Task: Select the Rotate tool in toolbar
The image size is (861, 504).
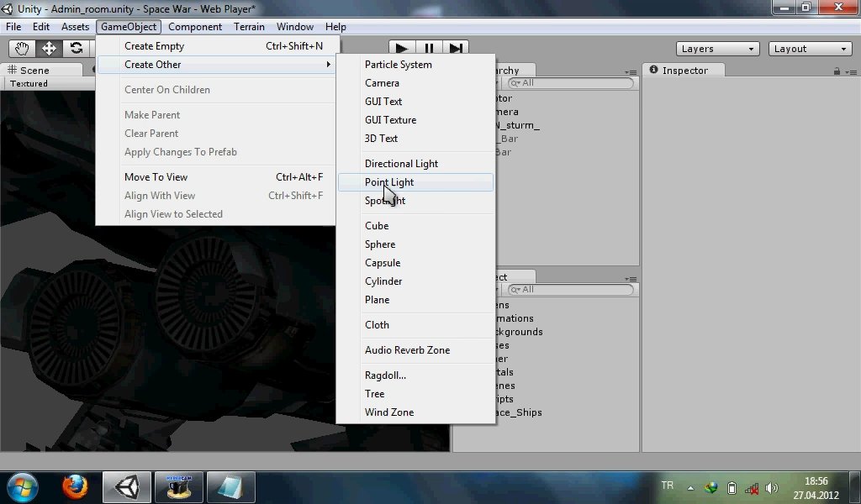Action: click(x=76, y=48)
